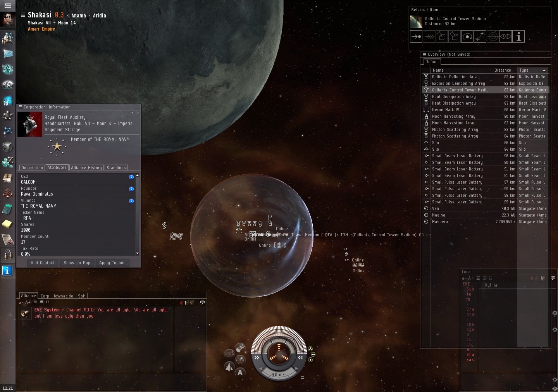The image size is (558, 392).
Task: Open EVE Mail envelope icon
Action: coord(8,54)
